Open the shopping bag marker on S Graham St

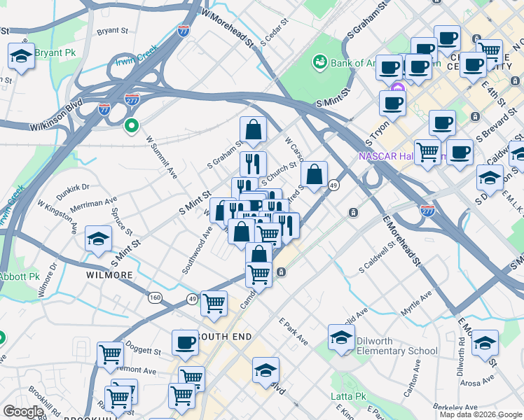coord(253,130)
